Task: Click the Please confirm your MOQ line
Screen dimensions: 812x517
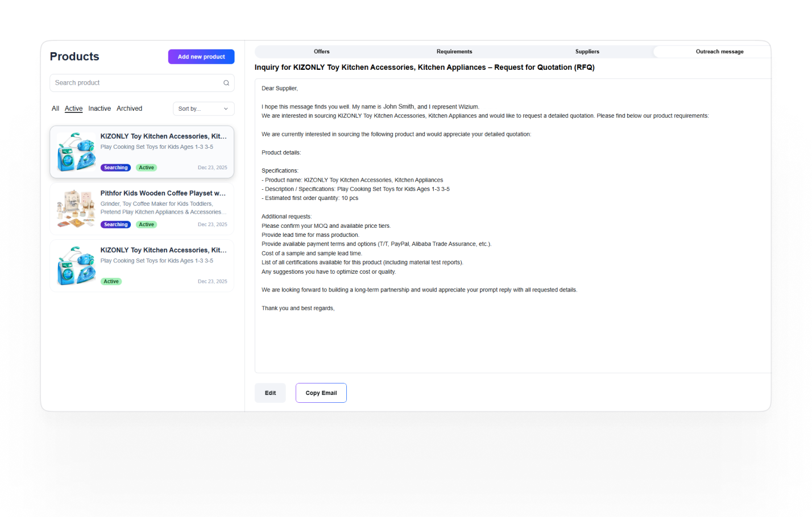Action: 326,226
